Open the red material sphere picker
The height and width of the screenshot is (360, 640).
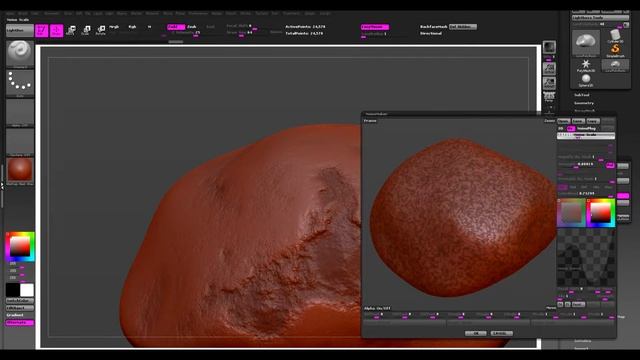coord(20,171)
